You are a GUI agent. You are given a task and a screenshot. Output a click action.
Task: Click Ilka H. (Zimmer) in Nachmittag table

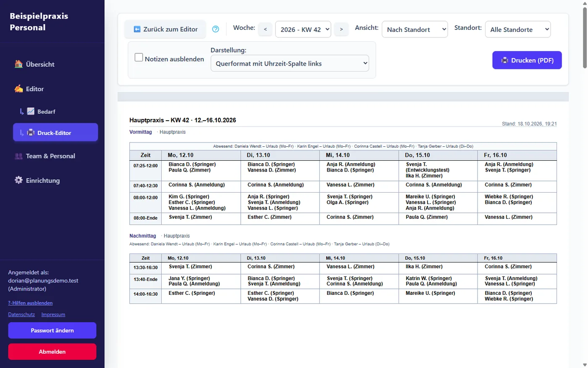click(x=424, y=267)
